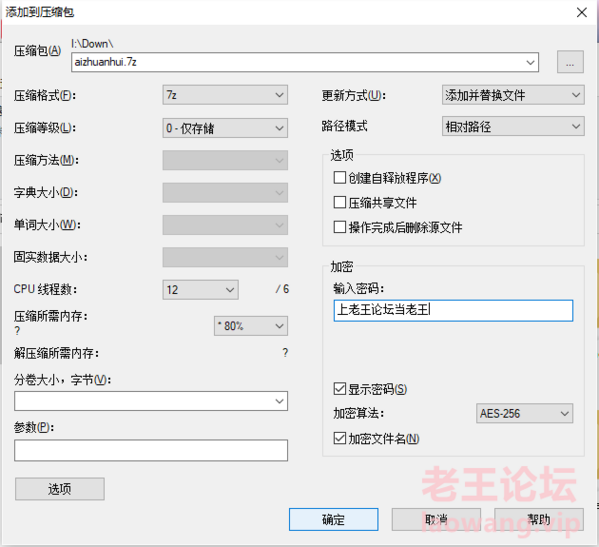Expand the archive filename history dropdown arrow

click(530, 62)
